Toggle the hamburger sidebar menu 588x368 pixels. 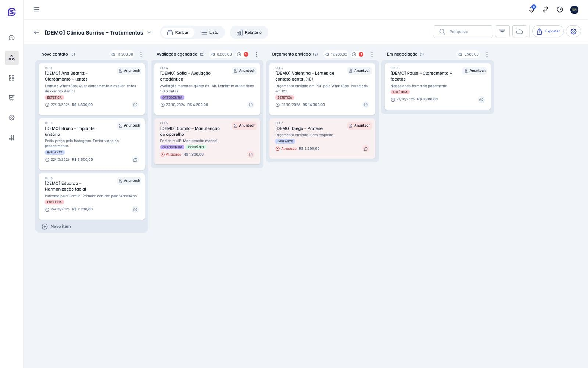36,10
